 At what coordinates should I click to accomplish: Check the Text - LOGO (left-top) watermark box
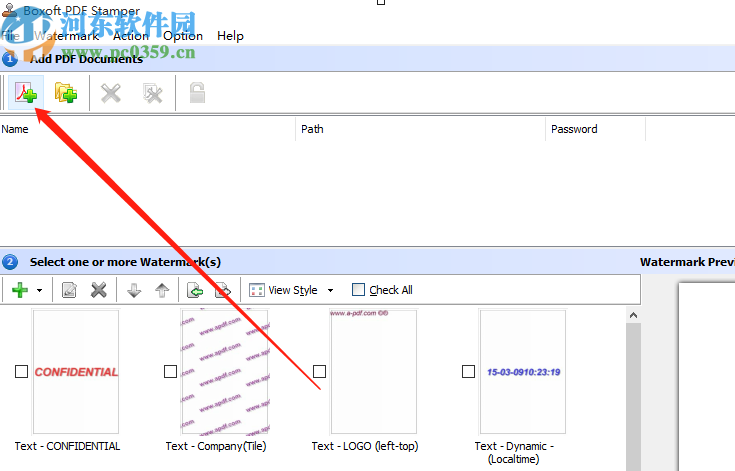tap(320, 372)
